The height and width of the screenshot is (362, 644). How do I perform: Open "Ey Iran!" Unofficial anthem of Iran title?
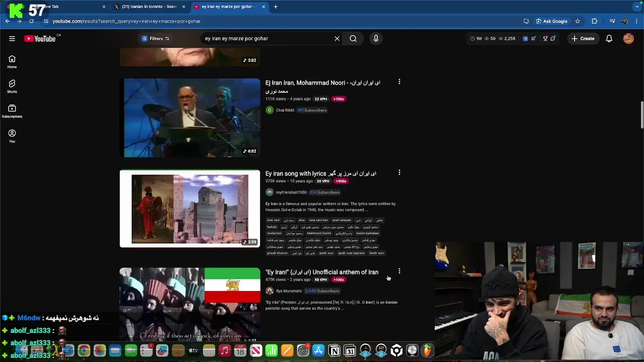pos(321,272)
